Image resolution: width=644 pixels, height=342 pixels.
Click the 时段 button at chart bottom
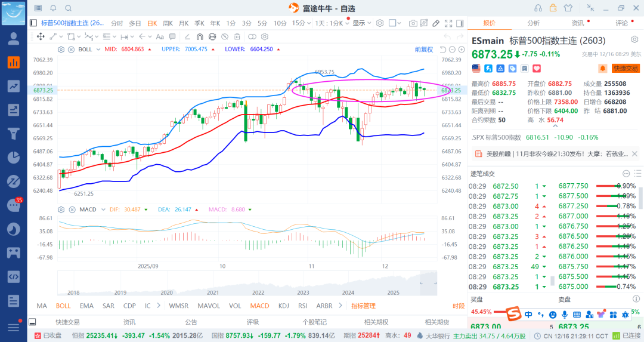tap(459, 306)
